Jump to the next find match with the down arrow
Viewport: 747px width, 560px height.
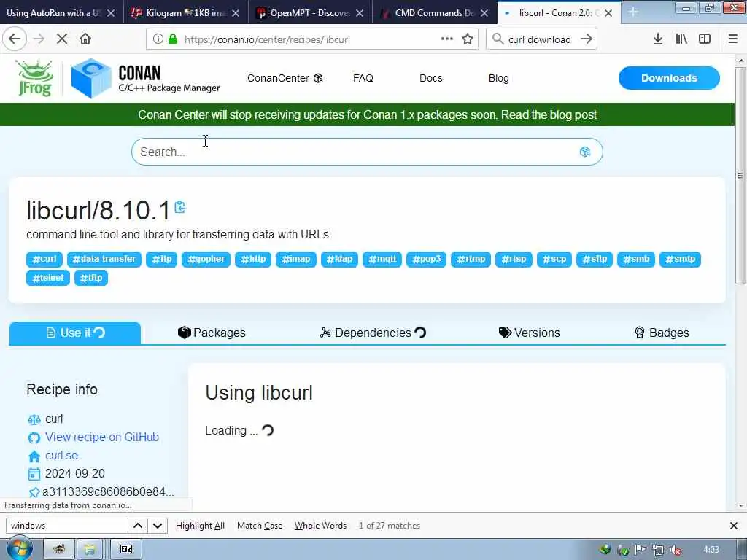tap(158, 526)
